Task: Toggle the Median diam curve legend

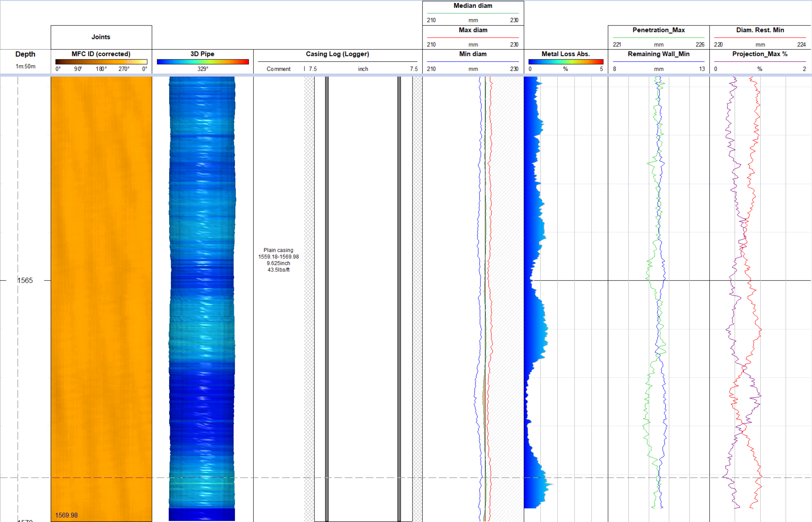Action: pyautogui.click(x=473, y=6)
